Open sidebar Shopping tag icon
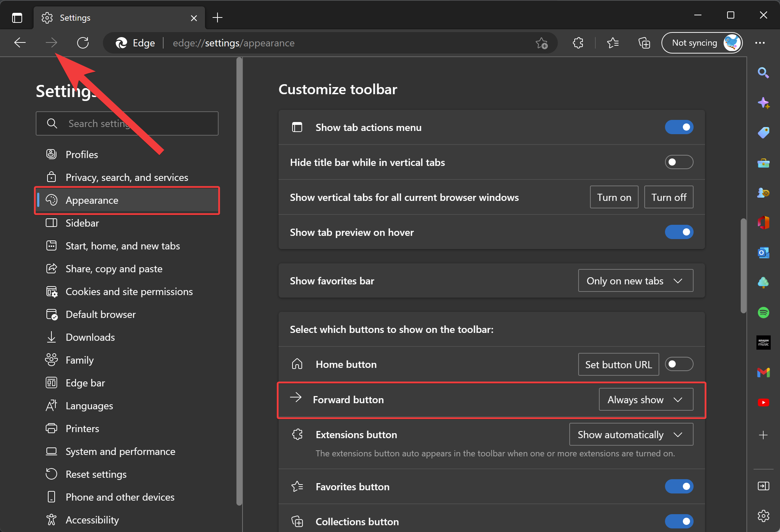The height and width of the screenshot is (532, 780). (x=763, y=133)
